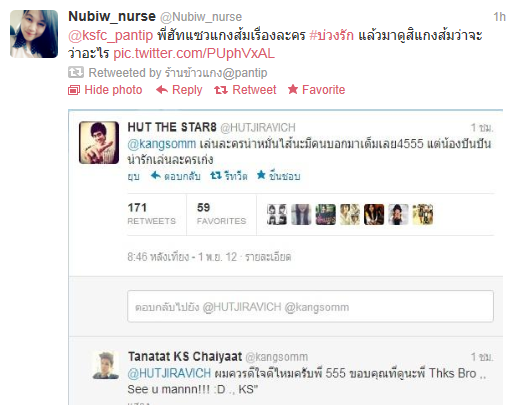514x405 pixels.
Task: Open the @kangsomm mention in HUT's tweet
Action: click(x=162, y=144)
